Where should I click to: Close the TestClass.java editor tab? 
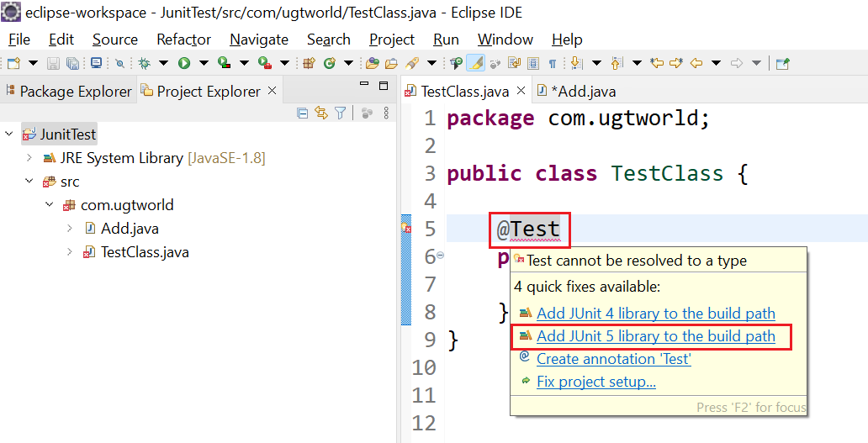[x=521, y=91]
